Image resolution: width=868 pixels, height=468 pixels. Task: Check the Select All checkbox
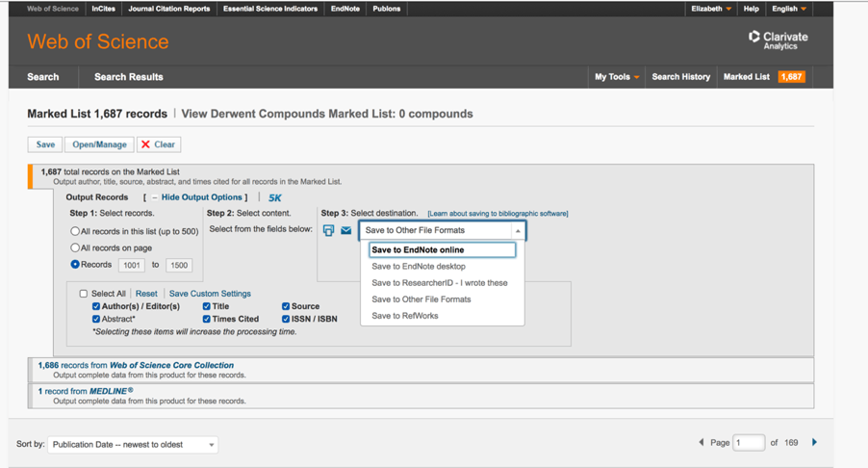(84, 294)
